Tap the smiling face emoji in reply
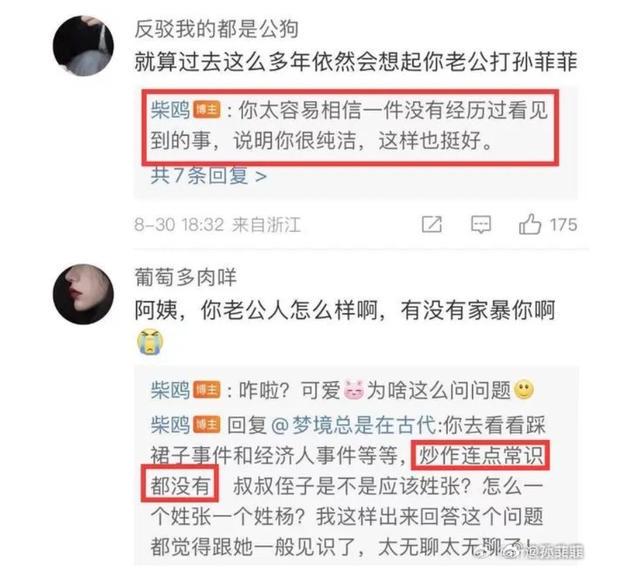 click(x=524, y=390)
